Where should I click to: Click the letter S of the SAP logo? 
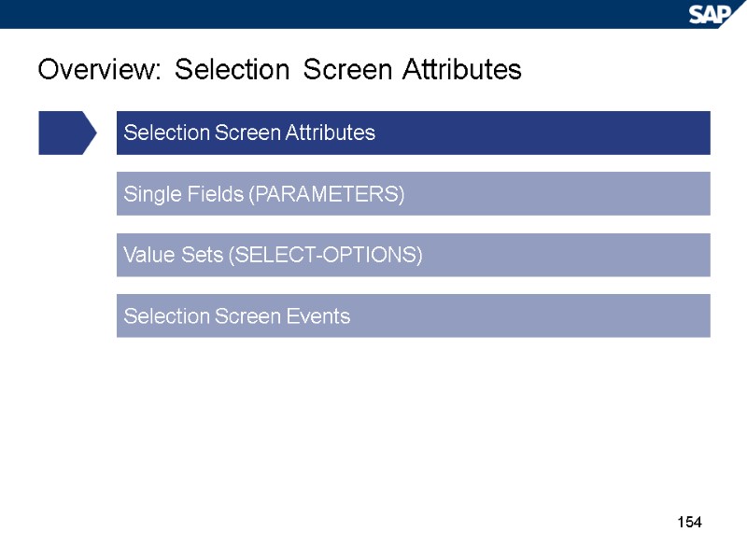point(698,14)
